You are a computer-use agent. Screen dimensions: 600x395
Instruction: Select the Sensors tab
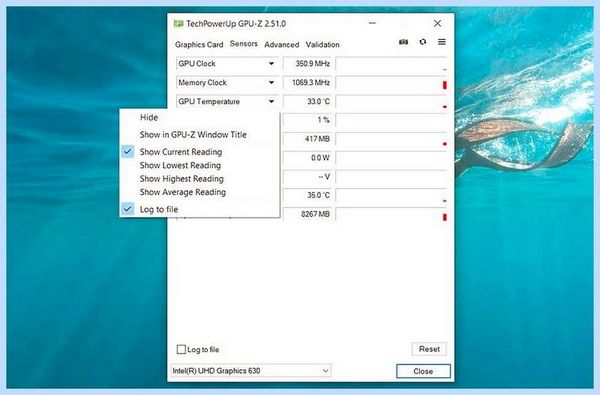click(x=244, y=44)
